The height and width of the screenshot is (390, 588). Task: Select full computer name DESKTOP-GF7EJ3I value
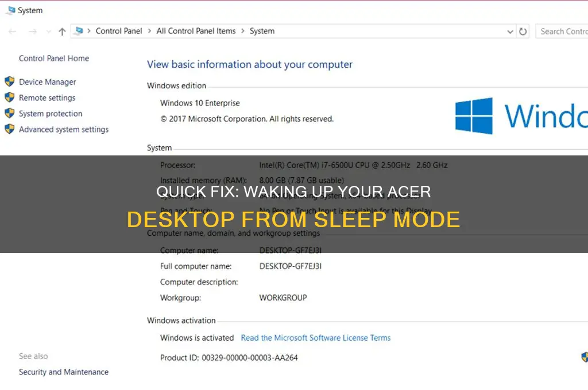pyautogui.click(x=291, y=266)
